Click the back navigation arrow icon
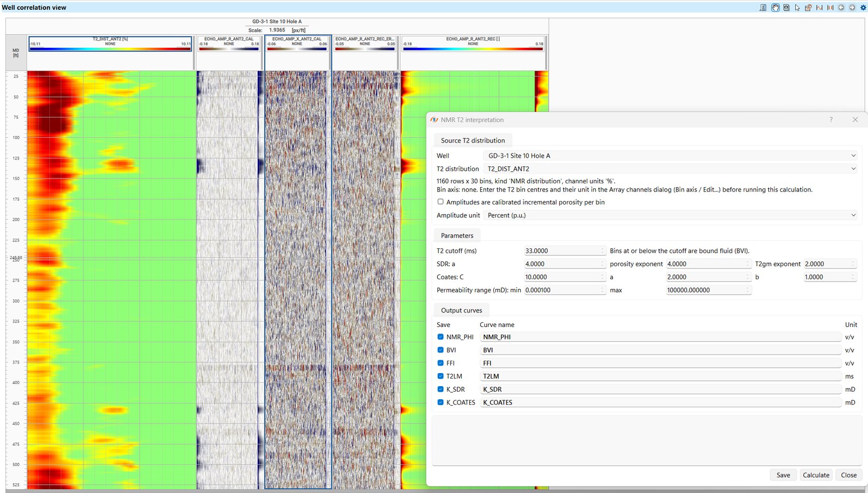 pyautogui.click(x=841, y=8)
